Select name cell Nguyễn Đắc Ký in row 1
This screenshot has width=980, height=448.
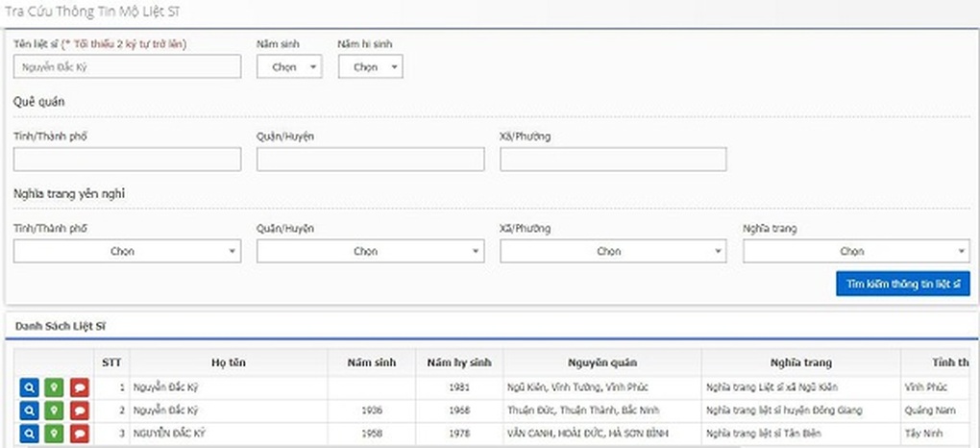tap(229, 388)
